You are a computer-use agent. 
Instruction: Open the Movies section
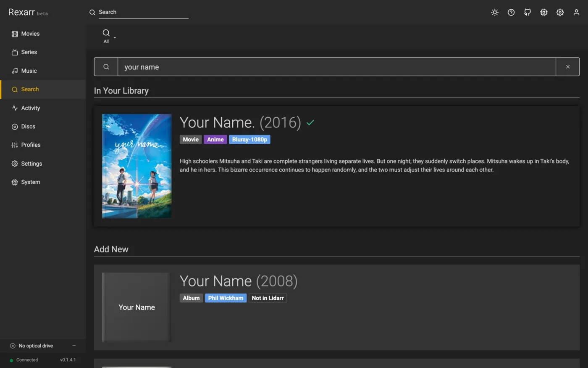(43, 34)
